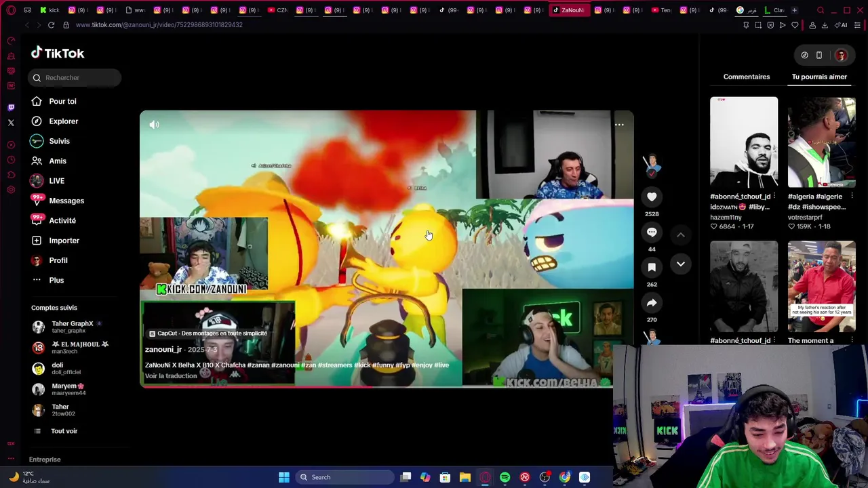Image resolution: width=868 pixels, height=488 pixels.
Task: Open the Importer upload page
Action: pos(55,241)
